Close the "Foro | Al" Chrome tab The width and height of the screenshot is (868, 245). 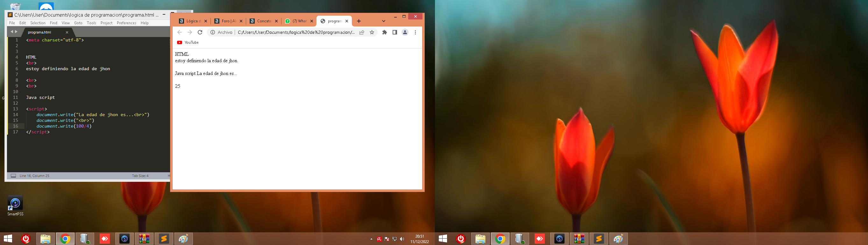pyautogui.click(x=241, y=21)
